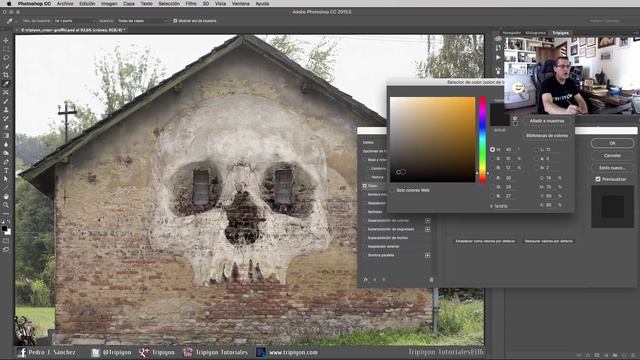Viewport: 640px width, 360px height.
Task: Open the tool preset picker arrow
Action: pos(16,21)
